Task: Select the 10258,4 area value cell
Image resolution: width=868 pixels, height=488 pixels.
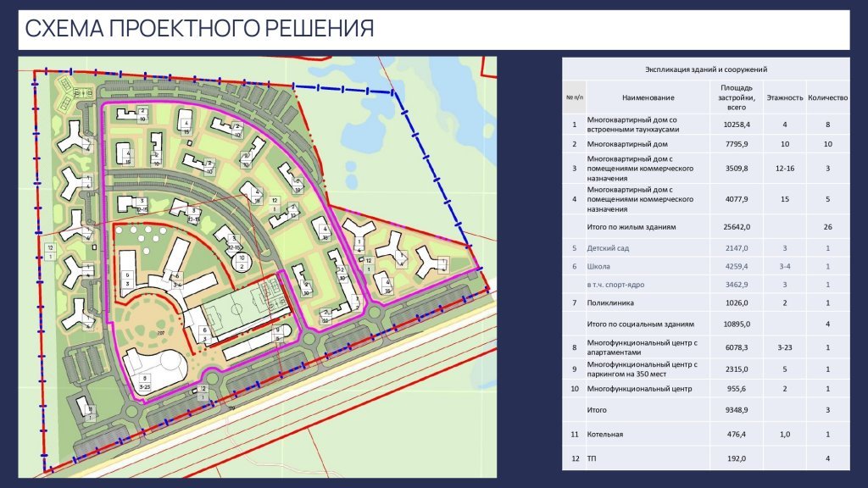Action: click(x=737, y=125)
